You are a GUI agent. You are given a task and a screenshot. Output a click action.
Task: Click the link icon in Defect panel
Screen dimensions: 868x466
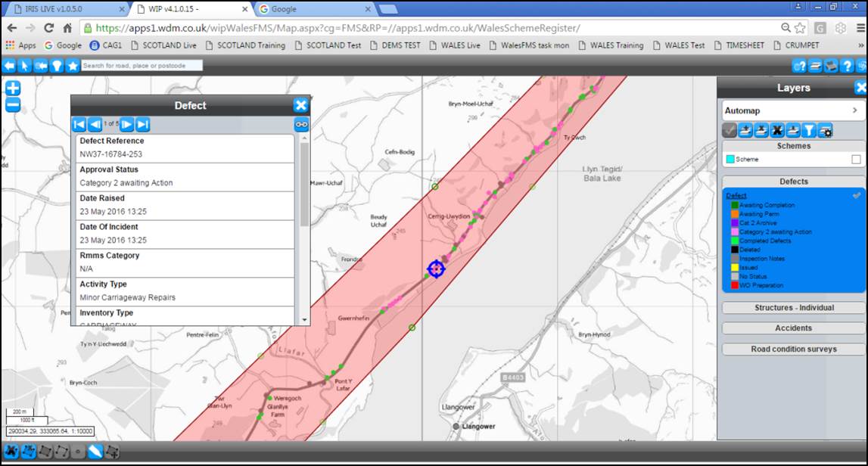click(x=301, y=125)
